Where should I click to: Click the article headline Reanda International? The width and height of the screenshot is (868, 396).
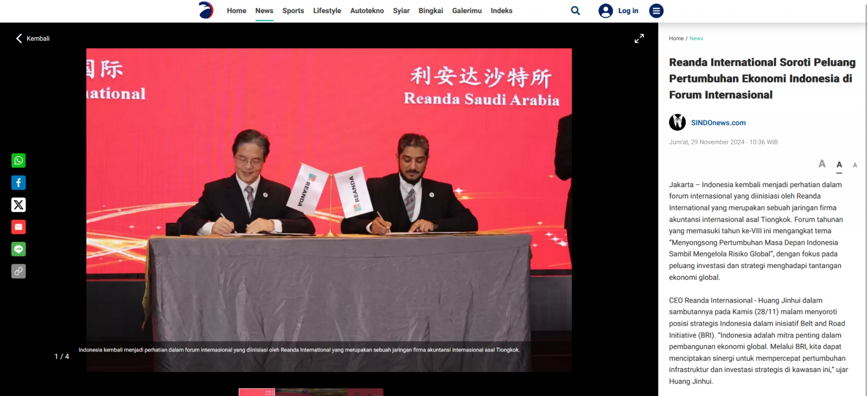[762, 79]
